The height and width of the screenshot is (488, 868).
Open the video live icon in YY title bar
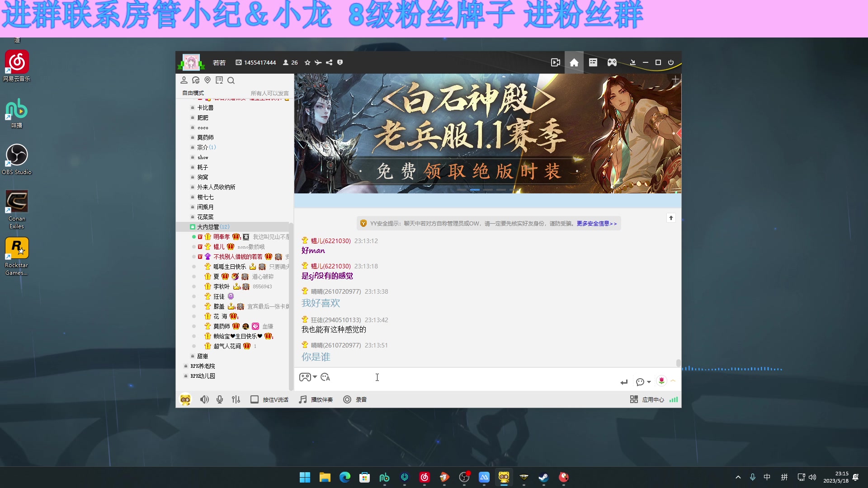(x=556, y=62)
